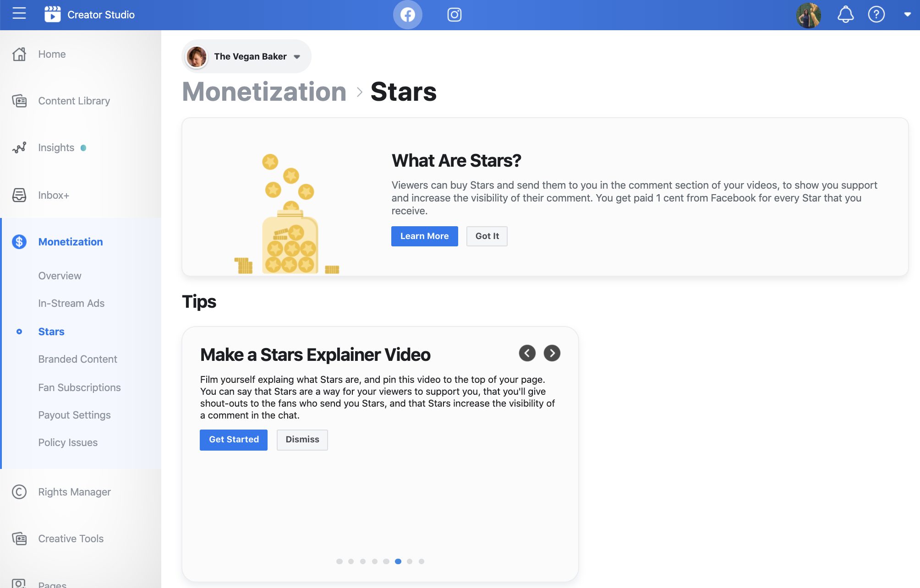Viewport: 920px width, 588px height.
Task: Open notifications bell
Action: [x=845, y=15]
